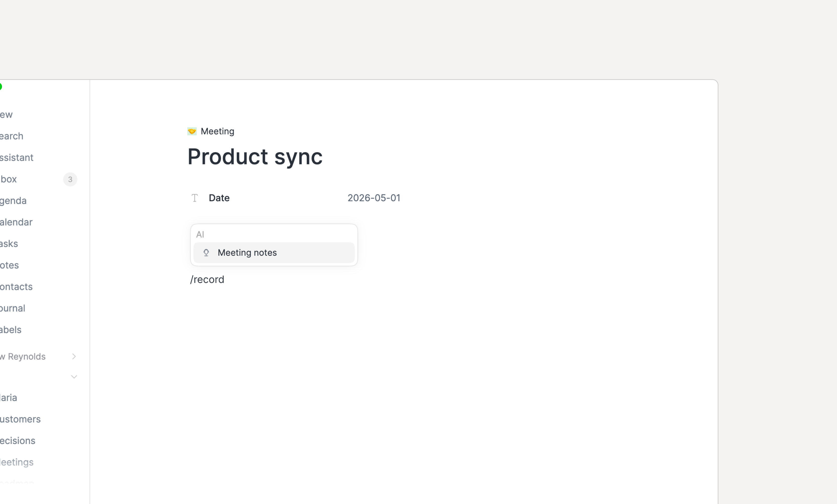Click the Inbox badge showing 3
The image size is (837, 504).
[70, 179]
